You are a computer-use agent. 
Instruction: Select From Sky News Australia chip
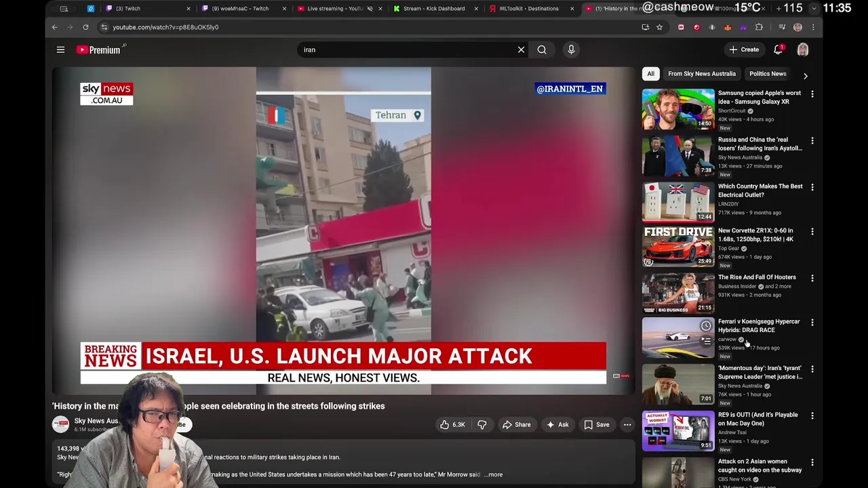[x=701, y=74]
